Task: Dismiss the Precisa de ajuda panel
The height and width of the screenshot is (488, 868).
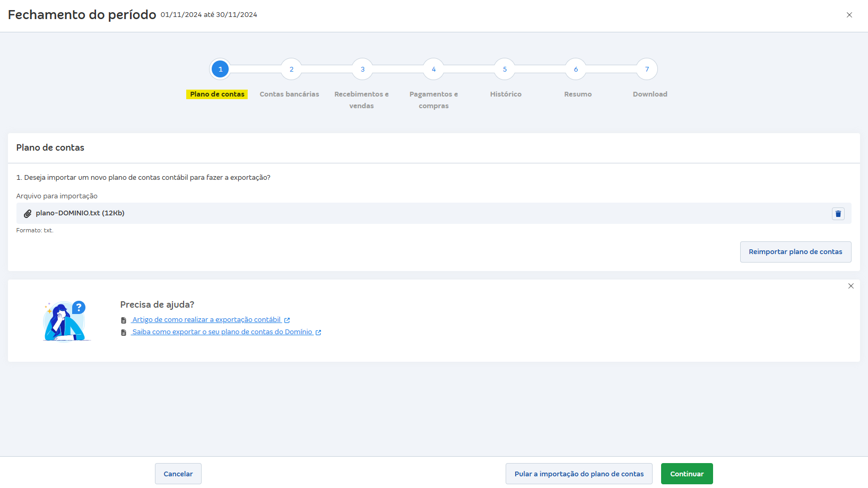Action: tap(850, 286)
